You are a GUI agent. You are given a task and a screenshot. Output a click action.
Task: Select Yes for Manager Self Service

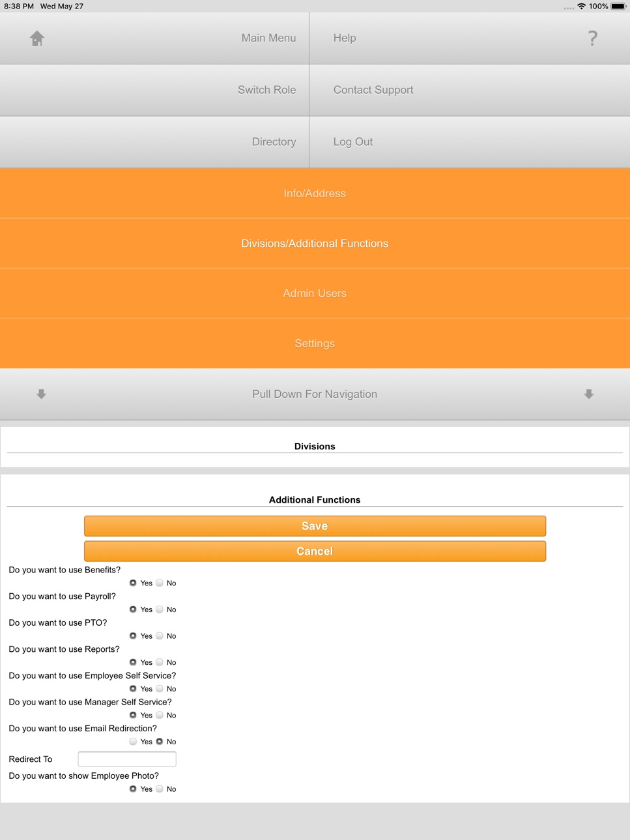[133, 715]
